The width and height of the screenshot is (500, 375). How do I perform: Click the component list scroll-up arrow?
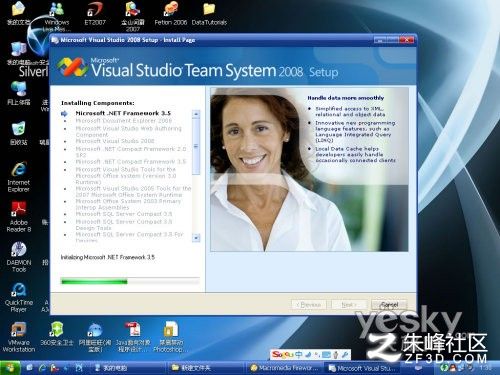[196, 114]
